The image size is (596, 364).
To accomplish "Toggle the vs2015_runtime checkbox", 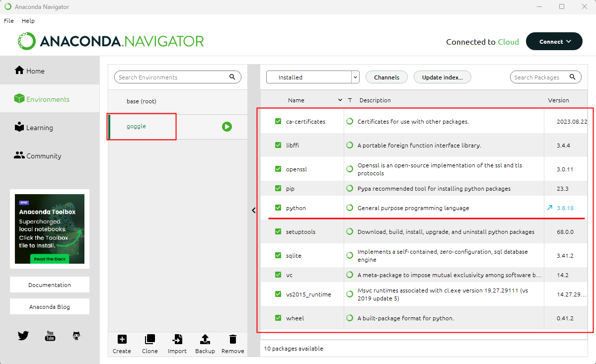I will pyautogui.click(x=278, y=294).
